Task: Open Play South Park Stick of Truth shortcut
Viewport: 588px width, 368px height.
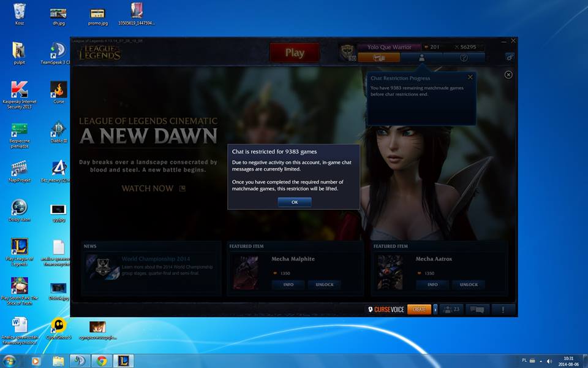Action: point(20,292)
